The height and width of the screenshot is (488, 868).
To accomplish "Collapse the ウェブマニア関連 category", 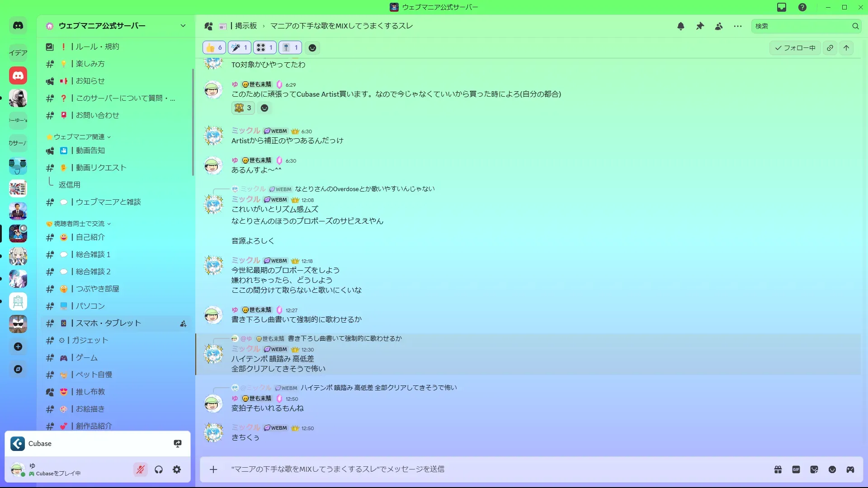I will [x=79, y=137].
